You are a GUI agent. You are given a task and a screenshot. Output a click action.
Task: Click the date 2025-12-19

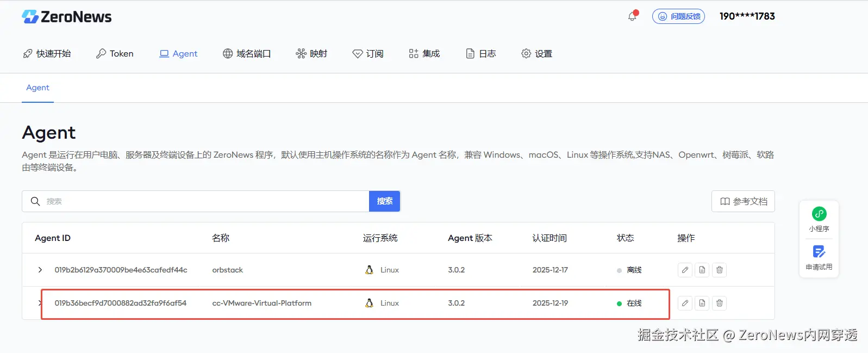click(550, 303)
